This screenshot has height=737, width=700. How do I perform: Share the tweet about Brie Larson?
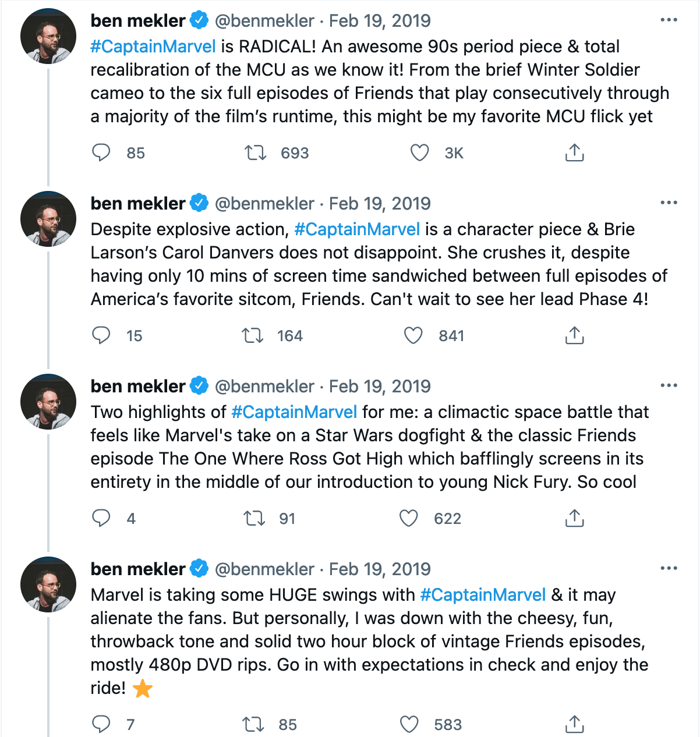point(574,335)
